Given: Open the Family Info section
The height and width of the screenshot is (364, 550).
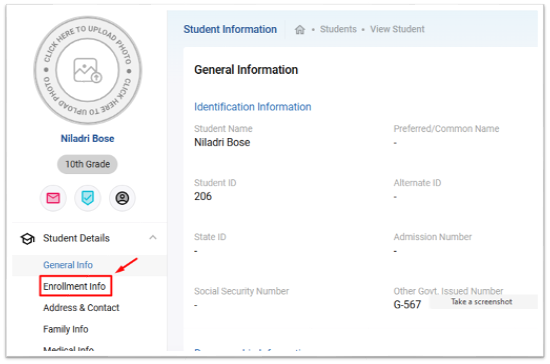Looking at the screenshot, I should pyautogui.click(x=66, y=329).
